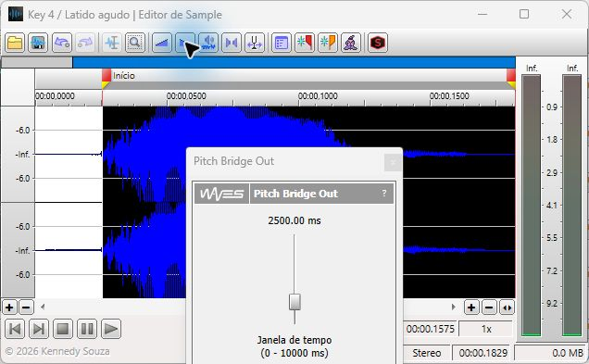Click the 00:00.1575 position field
Image resolution: width=589 pixels, height=364 pixels.
pyautogui.click(x=431, y=329)
